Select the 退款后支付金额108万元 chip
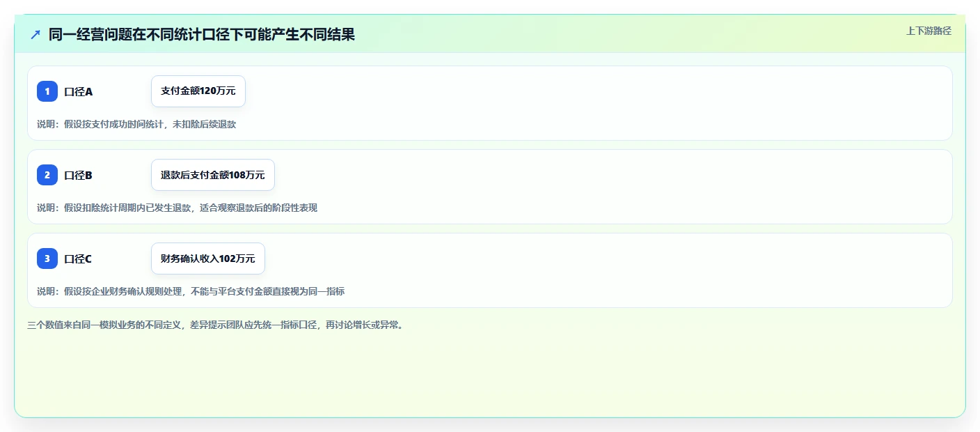The width and height of the screenshot is (980, 432). point(213,175)
